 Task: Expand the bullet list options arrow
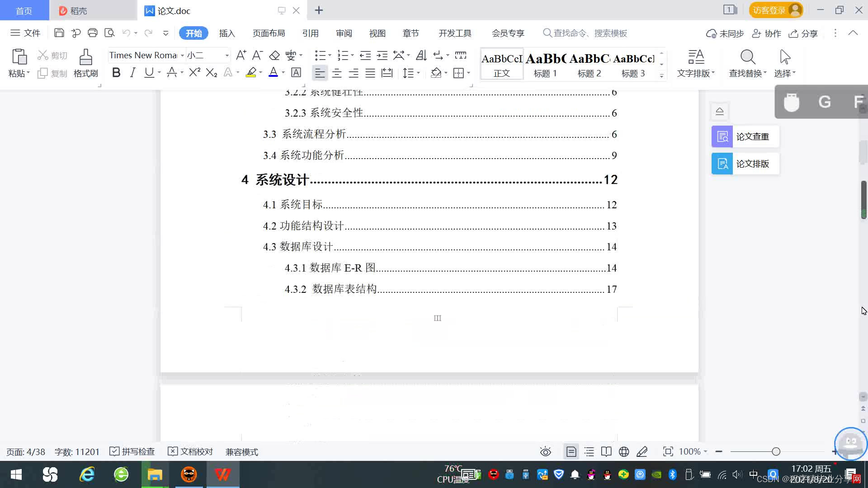click(330, 56)
